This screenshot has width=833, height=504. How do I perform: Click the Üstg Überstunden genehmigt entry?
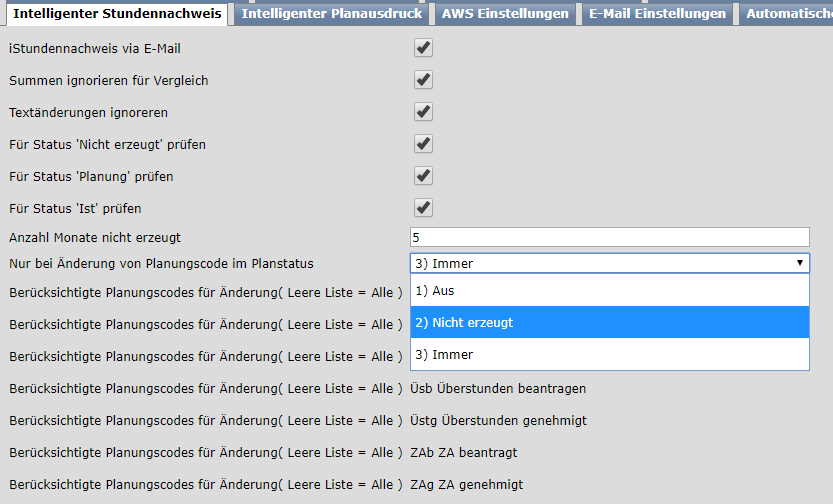(498, 420)
